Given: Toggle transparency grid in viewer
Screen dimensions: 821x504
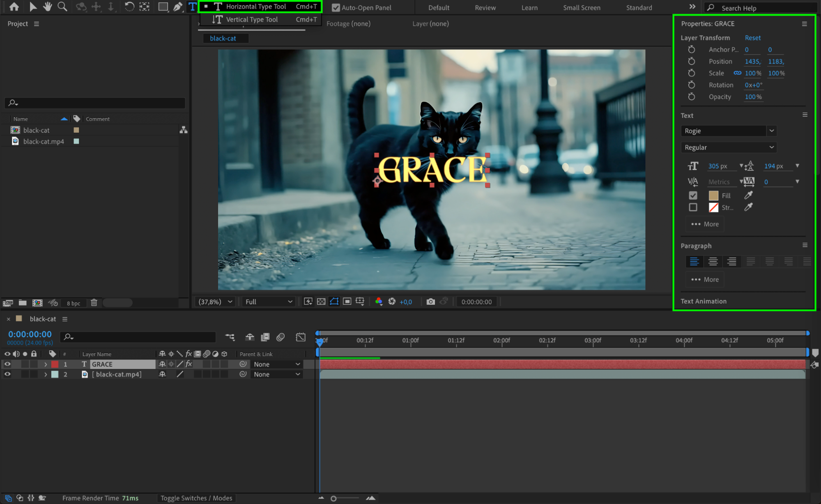Looking at the screenshot, I should point(321,301).
